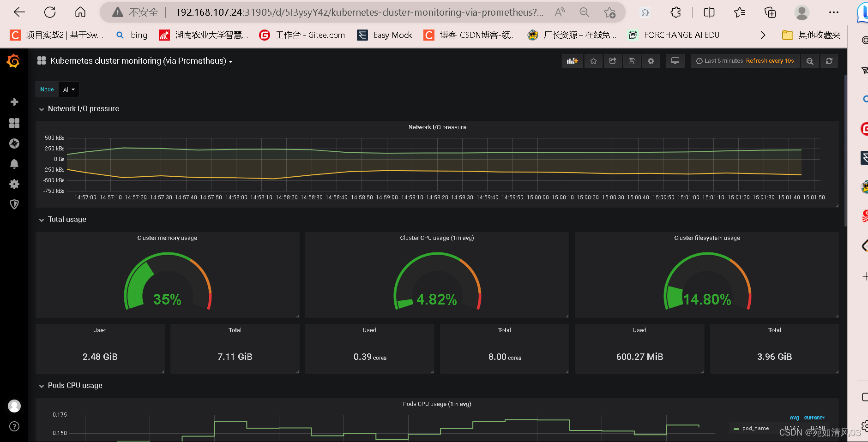868x442 pixels.
Task: Open the bing bookmark
Action: (x=132, y=35)
